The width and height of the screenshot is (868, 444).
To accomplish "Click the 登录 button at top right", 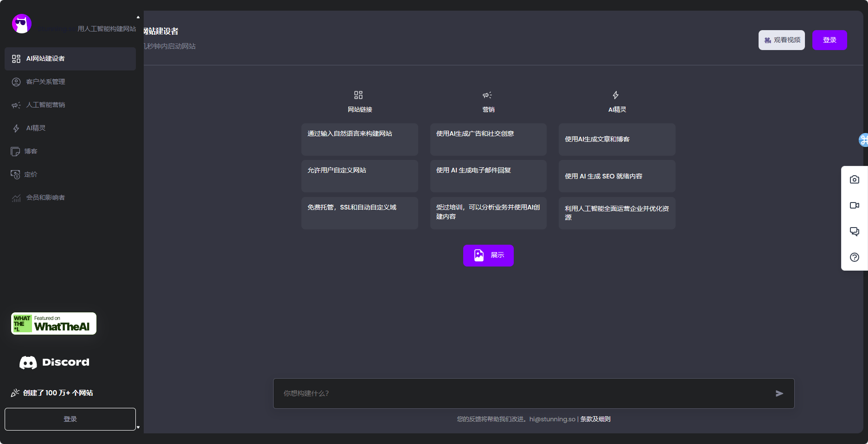I will tap(830, 40).
